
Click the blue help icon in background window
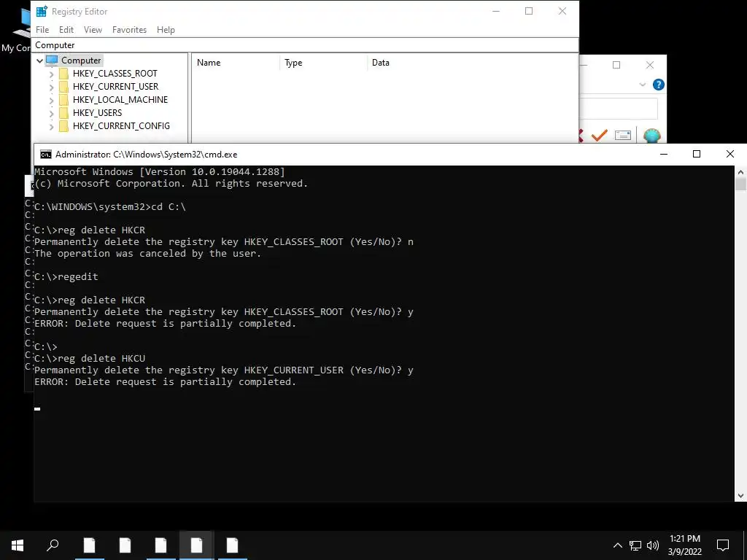coord(659,85)
